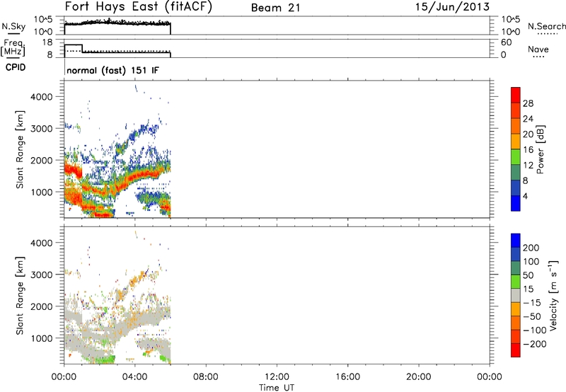Click the gray segment of the Velocity colorbar
This screenshot has width=566, height=392.
pos(516,295)
